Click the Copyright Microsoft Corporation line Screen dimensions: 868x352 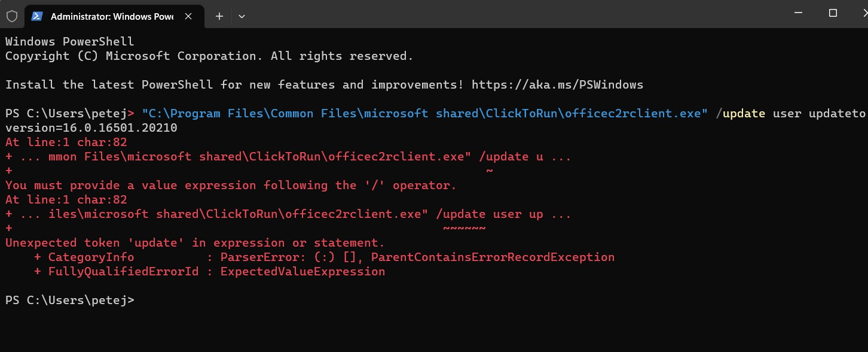[209, 56]
